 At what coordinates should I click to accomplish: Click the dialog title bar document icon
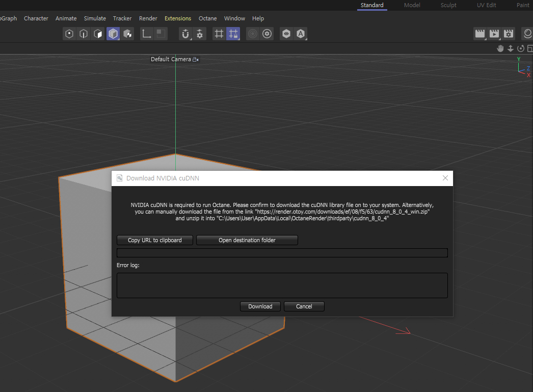pos(120,178)
